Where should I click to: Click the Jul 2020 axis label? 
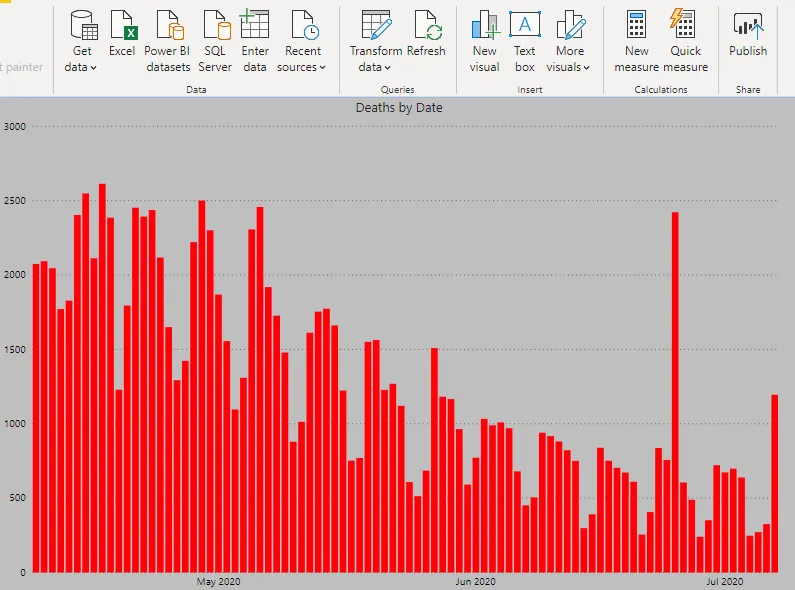coord(725,581)
